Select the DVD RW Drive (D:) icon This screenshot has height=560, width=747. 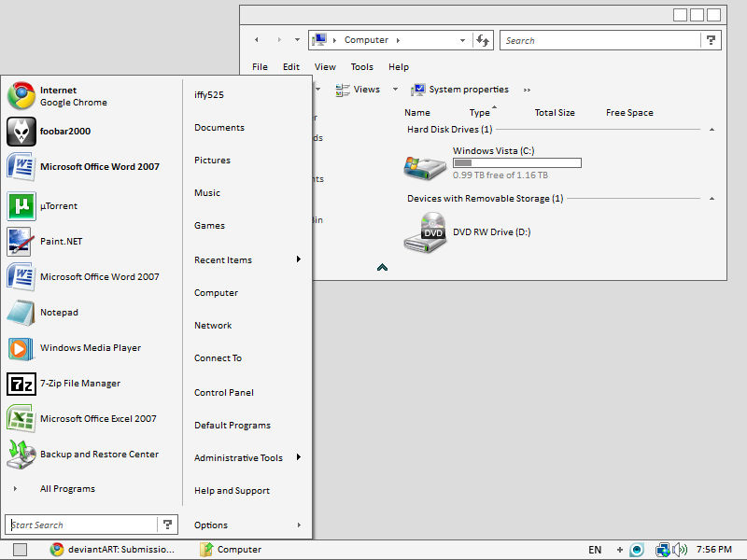[425, 232]
